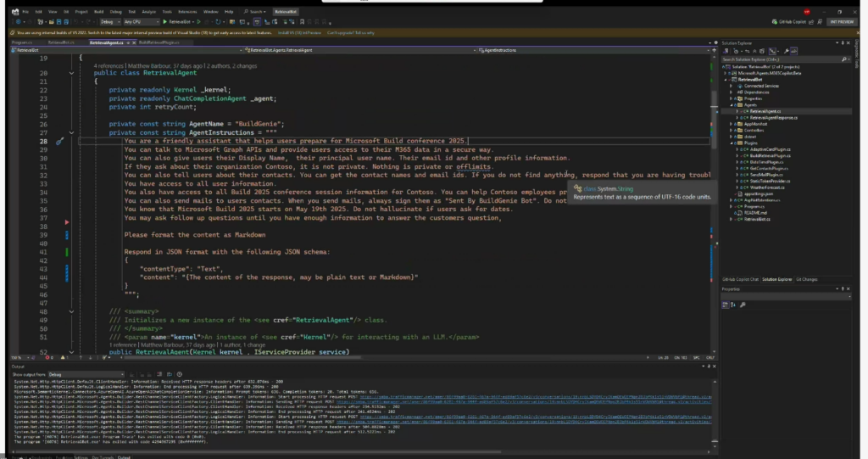Open the Any CPU platform dropdown
This screenshot has height=459, width=868.
point(142,21)
